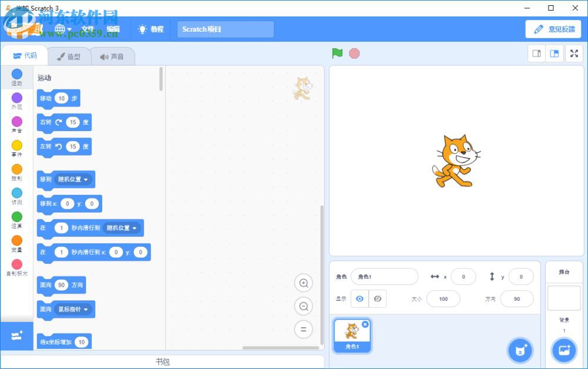Screen dimensions: 588x369
Task: Click the 意见反馈 feedback button
Action: (553, 28)
